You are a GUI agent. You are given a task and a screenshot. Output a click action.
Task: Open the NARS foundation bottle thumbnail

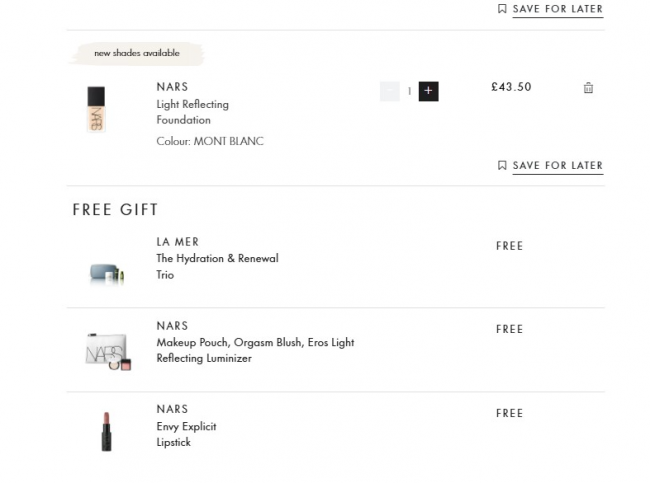[96, 110]
